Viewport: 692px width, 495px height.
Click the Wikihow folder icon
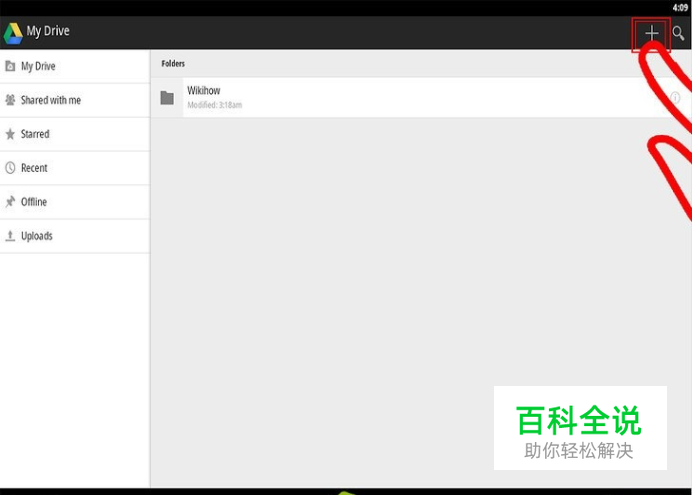pos(167,98)
